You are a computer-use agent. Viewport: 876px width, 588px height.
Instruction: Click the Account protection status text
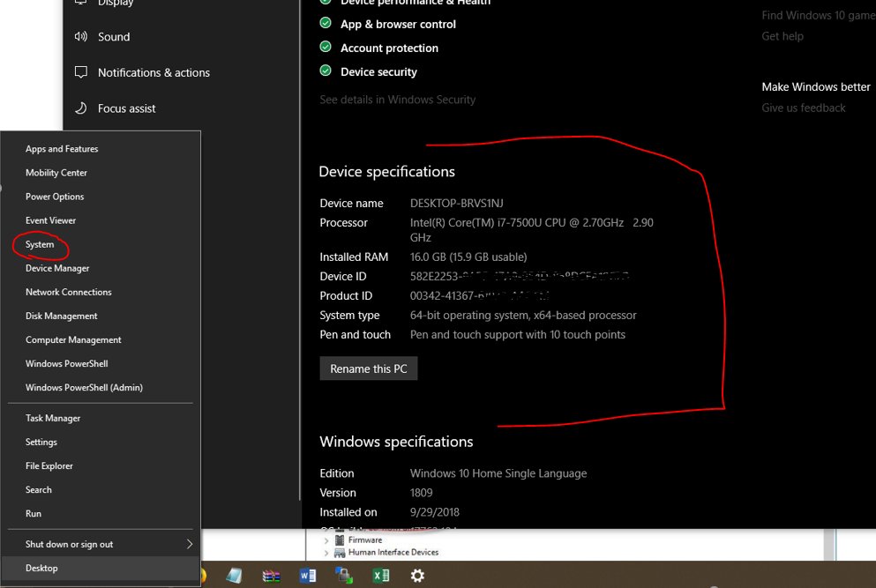[x=389, y=48]
